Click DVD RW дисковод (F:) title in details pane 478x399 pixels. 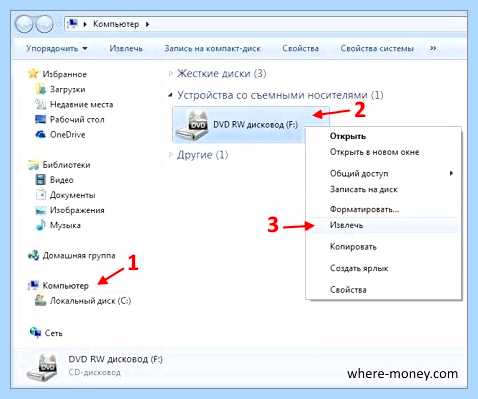(x=115, y=359)
